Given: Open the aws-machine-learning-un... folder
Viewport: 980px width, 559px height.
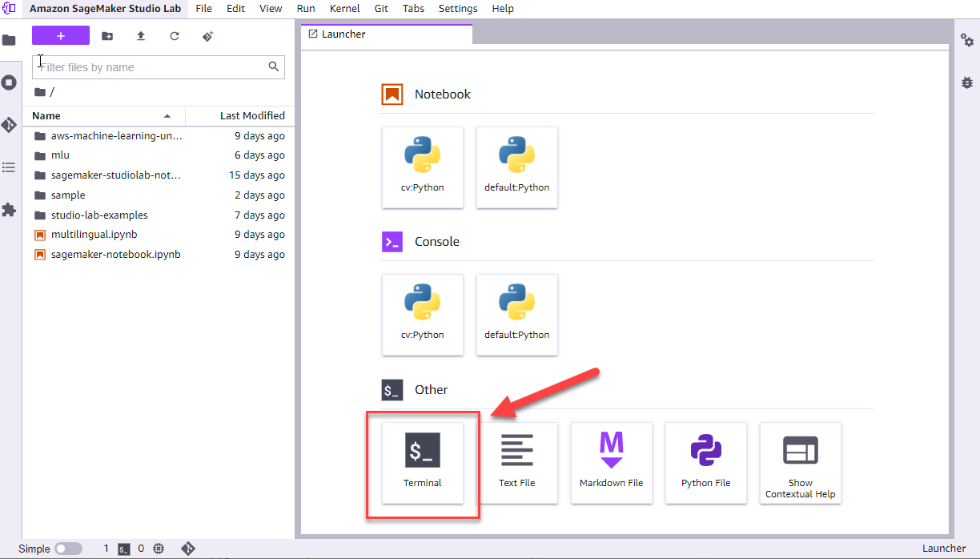Looking at the screenshot, I should pyautogui.click(x=159, y=136).
